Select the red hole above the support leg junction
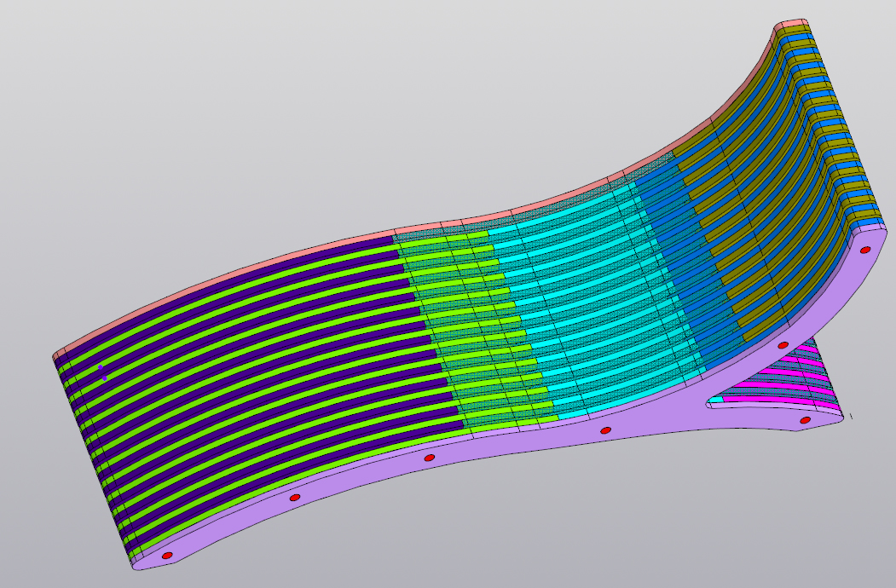896x588 pixels. [783, 345]
